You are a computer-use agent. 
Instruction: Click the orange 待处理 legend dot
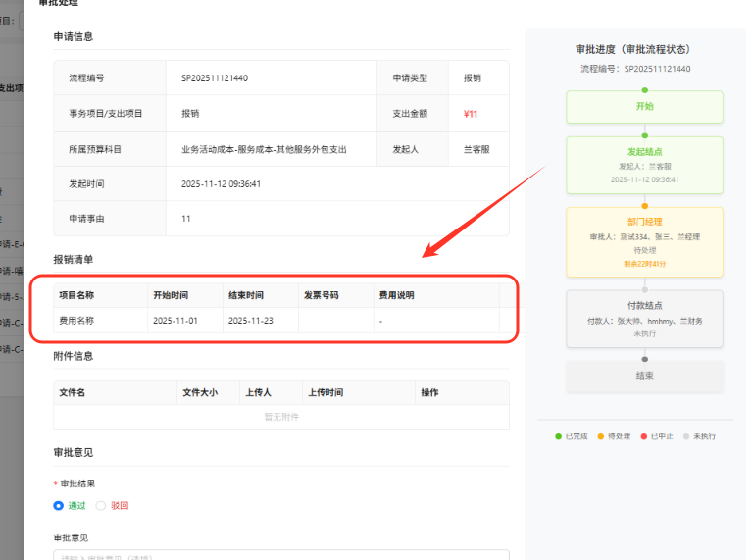(601, 435)
